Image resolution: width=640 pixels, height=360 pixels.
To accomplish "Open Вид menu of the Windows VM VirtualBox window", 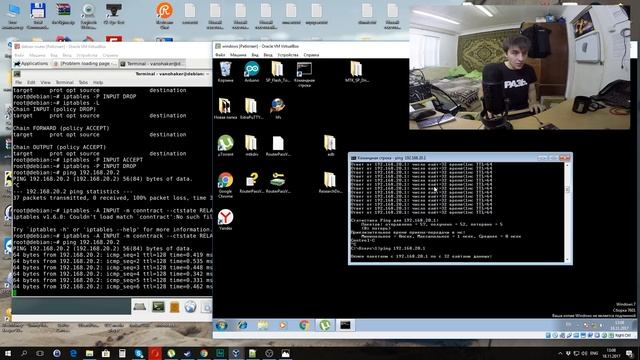I will (x=255, y=55).
